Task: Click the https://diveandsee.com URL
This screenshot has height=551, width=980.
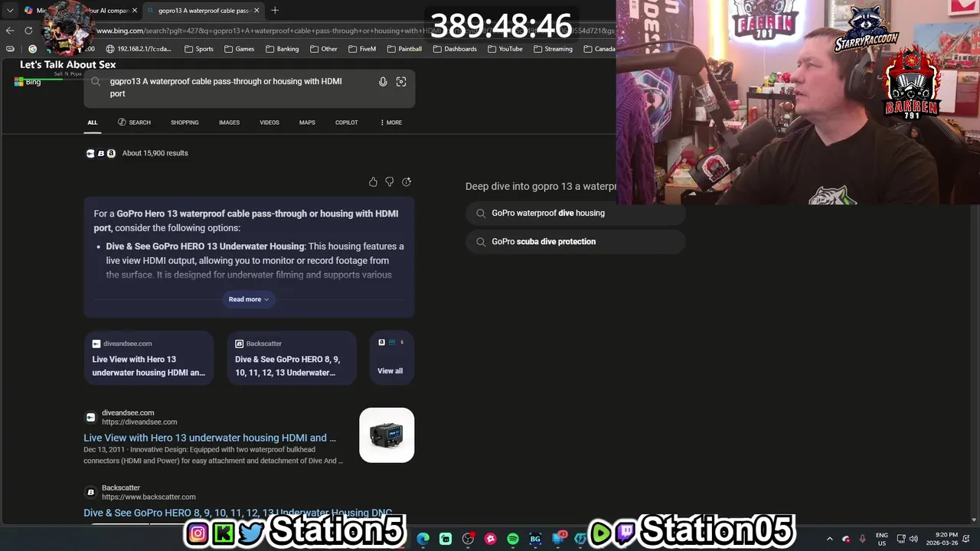Action: point(139,422)
